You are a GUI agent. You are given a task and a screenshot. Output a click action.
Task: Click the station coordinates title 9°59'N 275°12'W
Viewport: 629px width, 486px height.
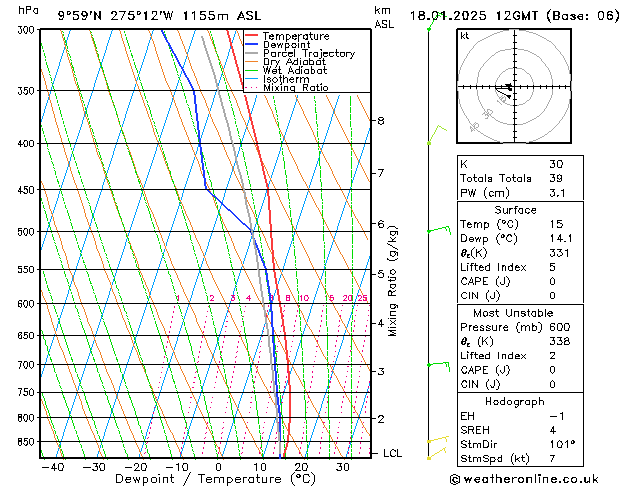click(x=116, y=16)
